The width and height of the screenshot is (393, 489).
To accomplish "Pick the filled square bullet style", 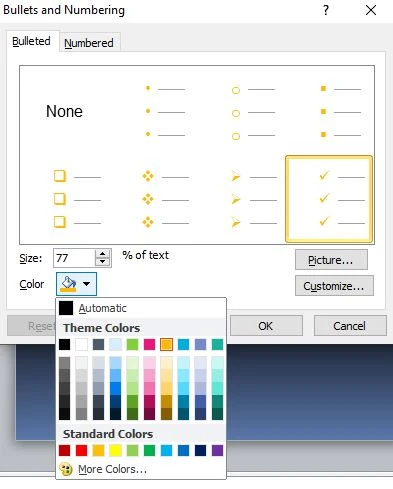I will tap(341, 112).
